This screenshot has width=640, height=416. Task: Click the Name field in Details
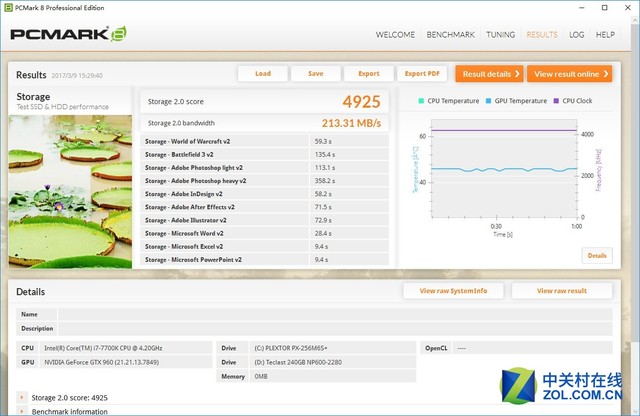(335, 314)
